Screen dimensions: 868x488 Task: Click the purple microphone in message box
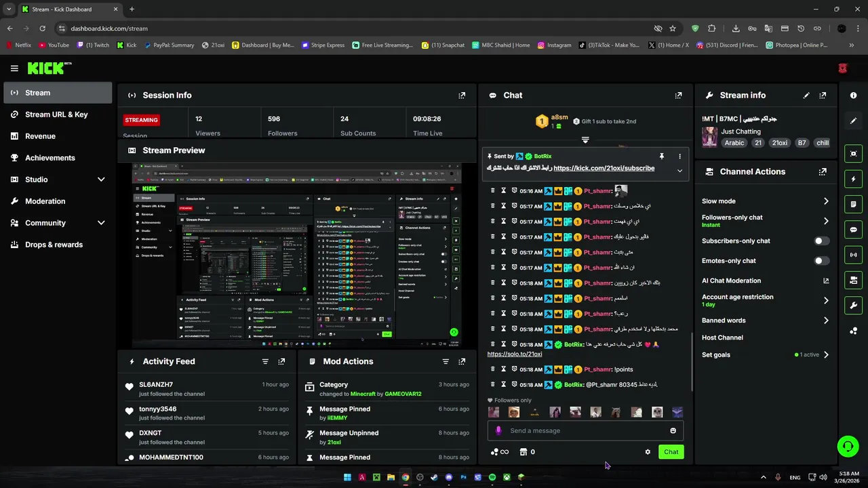[x=498, y=431]
